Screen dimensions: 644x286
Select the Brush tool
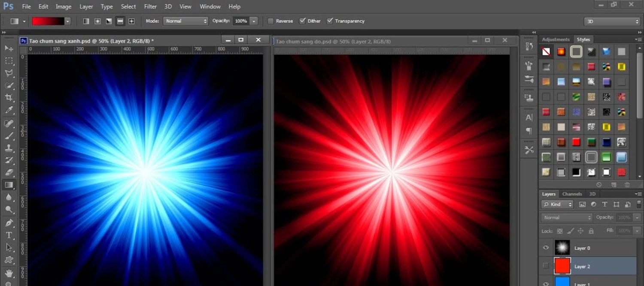[9, 136]
